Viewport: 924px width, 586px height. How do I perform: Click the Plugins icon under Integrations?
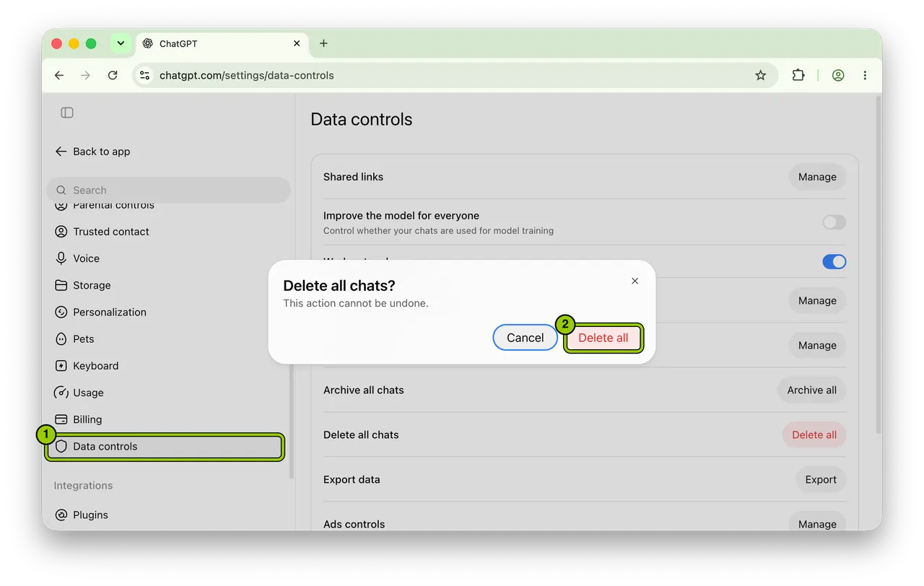click(x=61, y=515)
